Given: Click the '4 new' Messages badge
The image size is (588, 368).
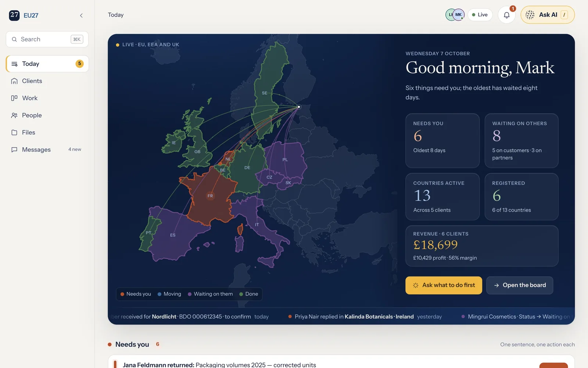Looking at the screenshot, I should [x=75, y=149].
